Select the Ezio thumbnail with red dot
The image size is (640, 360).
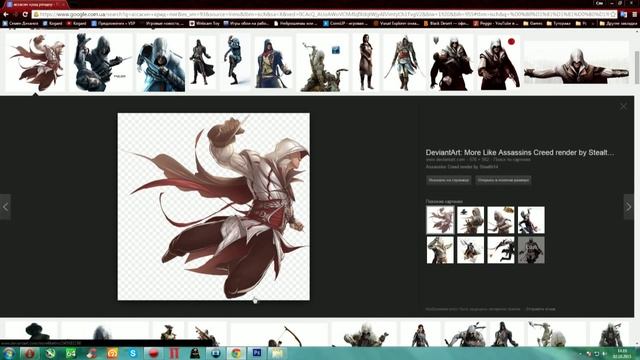coord(499,62)
